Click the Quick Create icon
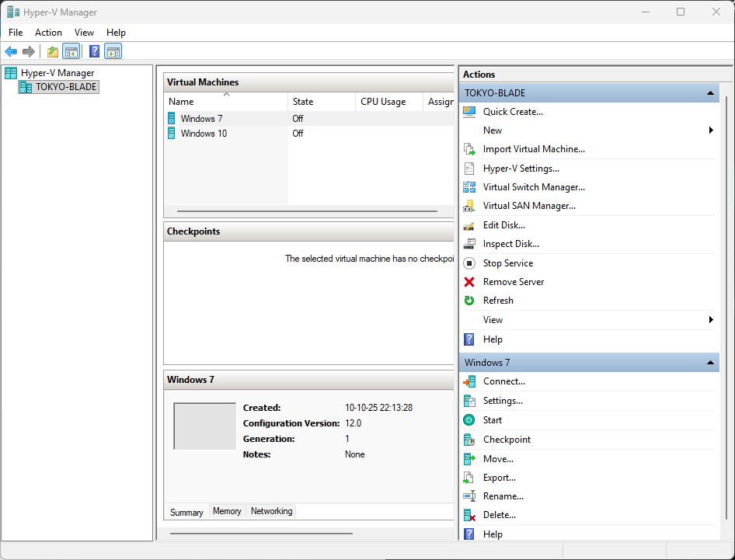The image size is (735, 560). 469,112
